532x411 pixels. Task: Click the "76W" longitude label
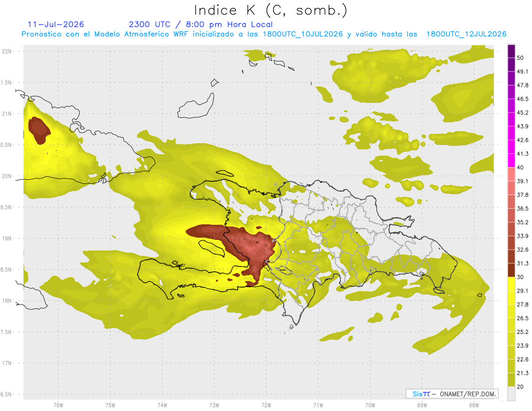point(58,405)
